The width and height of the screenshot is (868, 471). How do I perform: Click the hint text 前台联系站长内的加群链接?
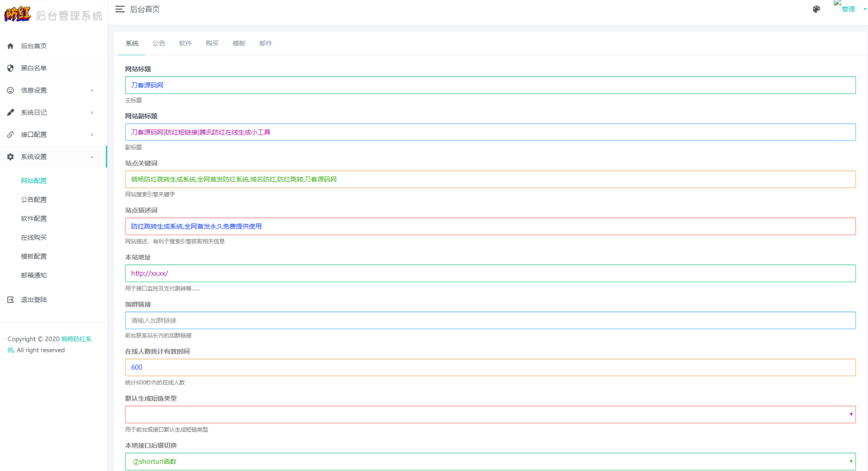(158, 336)
